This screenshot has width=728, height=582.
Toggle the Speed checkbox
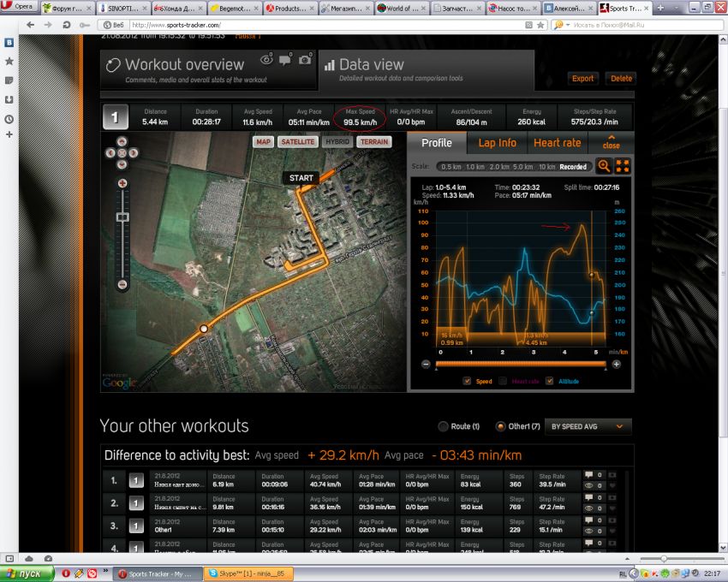(x=467, y=381)
